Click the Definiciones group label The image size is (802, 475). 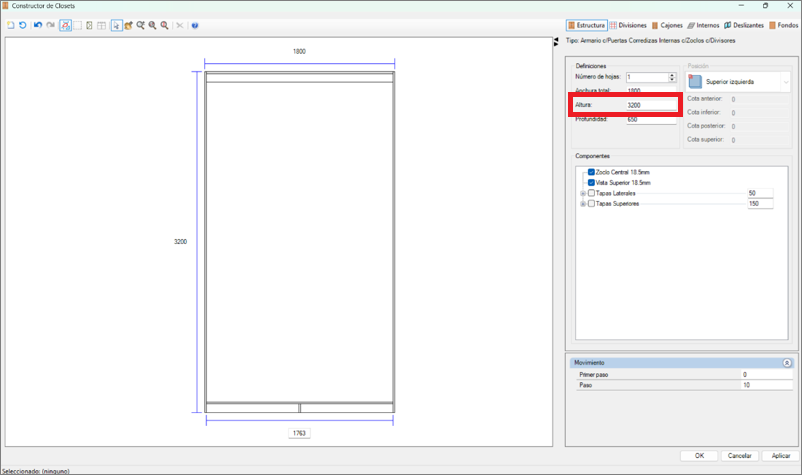coord(591,66)
